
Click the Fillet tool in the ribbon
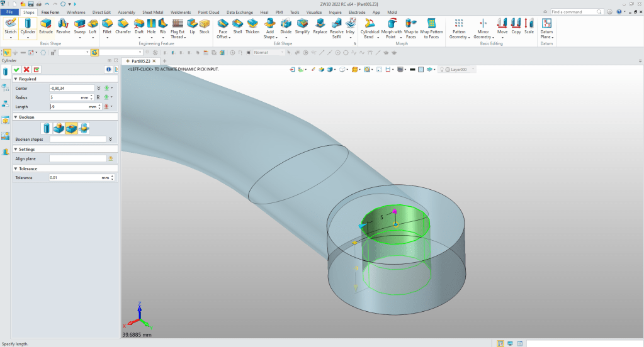106,26
